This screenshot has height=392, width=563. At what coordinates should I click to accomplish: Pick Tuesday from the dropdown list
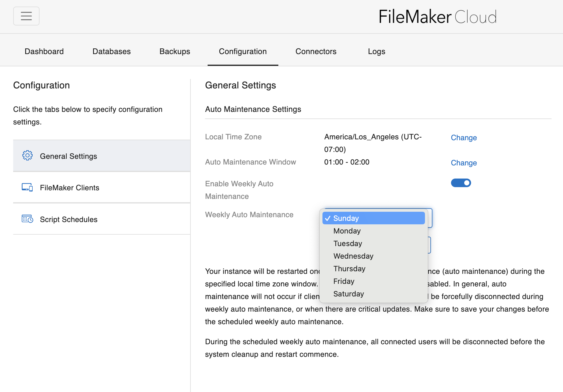tap(348, 243)
